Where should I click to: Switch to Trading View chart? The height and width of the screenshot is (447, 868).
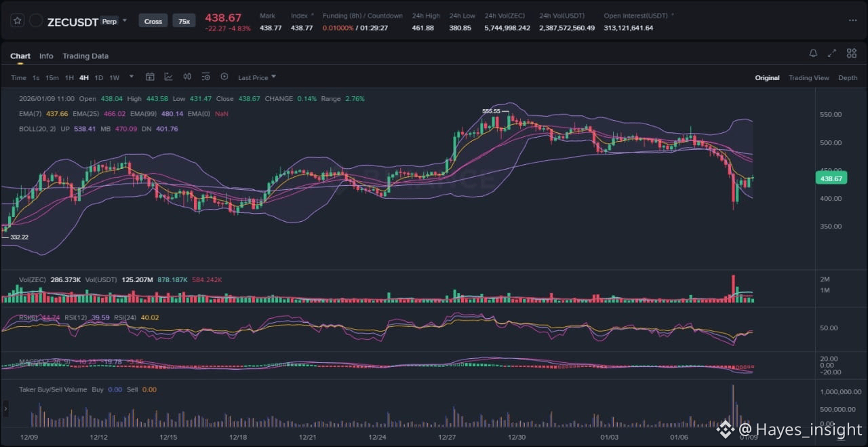809,77
